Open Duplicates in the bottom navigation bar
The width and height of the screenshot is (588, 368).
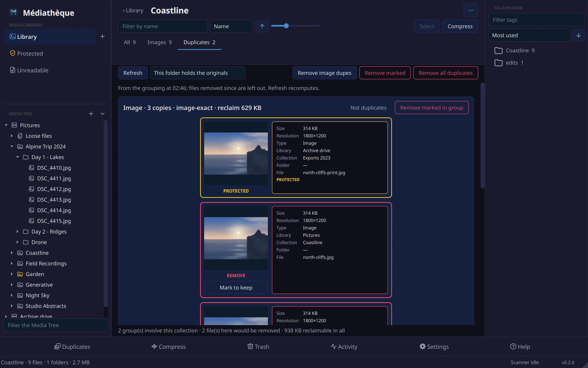click(72, 347)
